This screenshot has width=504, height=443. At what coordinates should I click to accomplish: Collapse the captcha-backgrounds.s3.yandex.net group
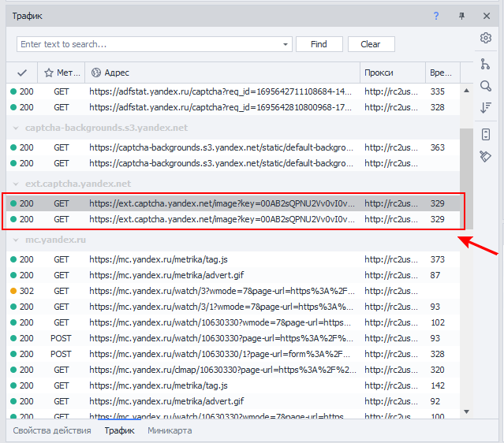click(16, 128)
